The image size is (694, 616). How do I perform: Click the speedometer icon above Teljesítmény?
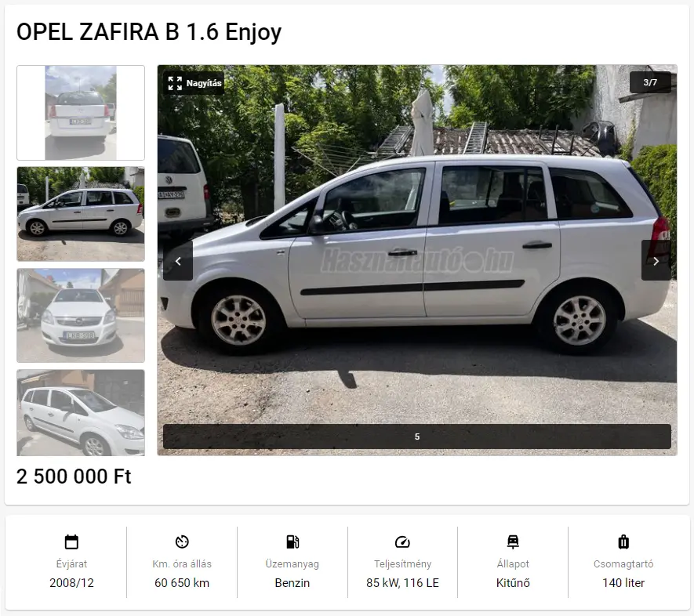402,542
